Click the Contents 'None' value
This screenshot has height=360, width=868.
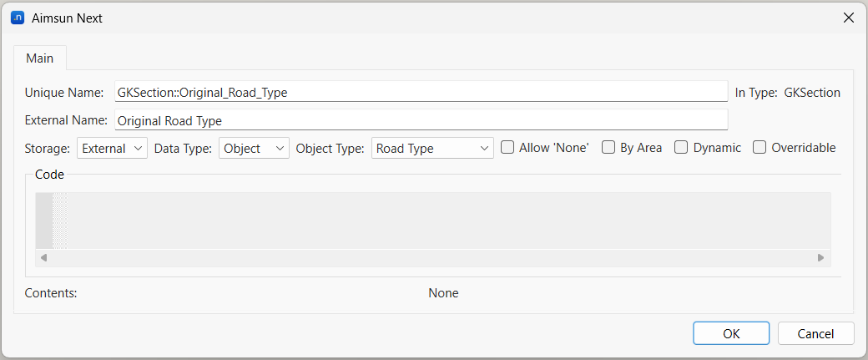tap(443, 293)
